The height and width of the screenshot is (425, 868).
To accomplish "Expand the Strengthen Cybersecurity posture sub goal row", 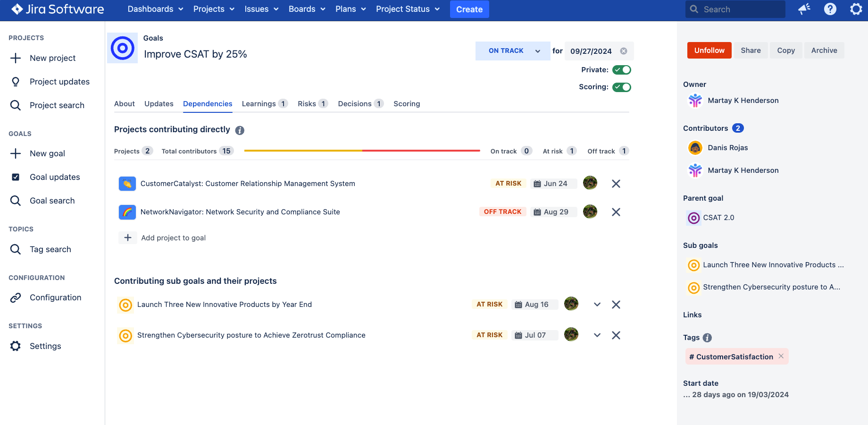I will pyautogui.click(x=597, y=335).
